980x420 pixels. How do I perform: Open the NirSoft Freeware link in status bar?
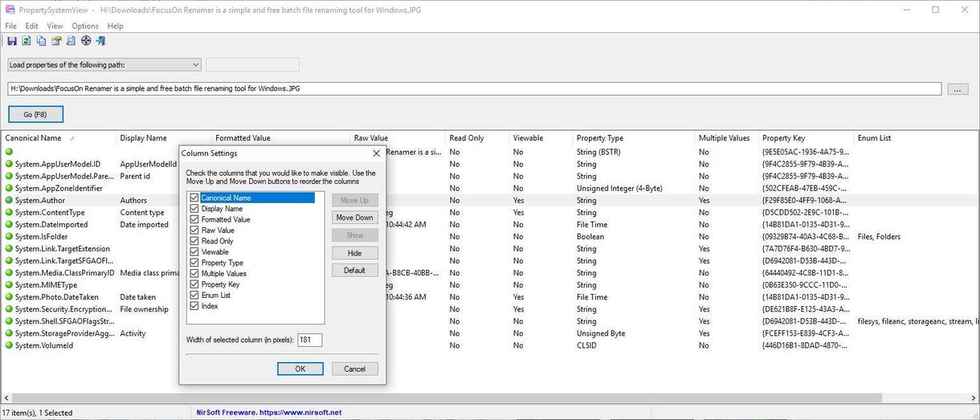tap(269, 413)
